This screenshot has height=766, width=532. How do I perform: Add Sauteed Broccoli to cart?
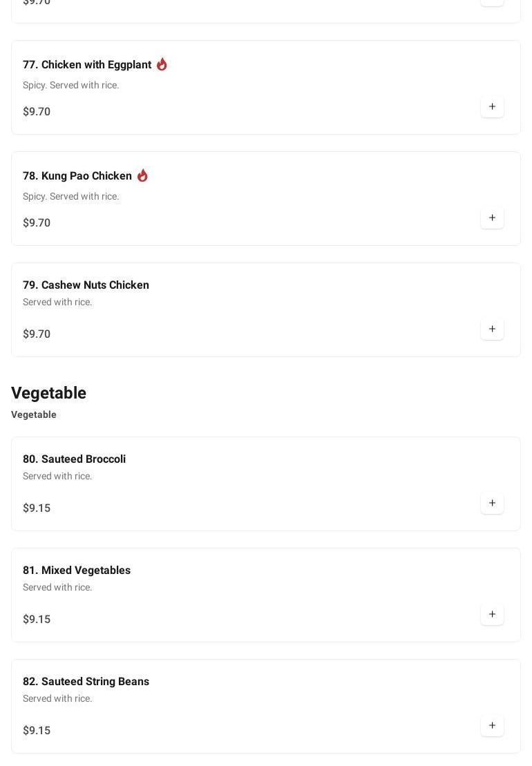click(492, 504)
